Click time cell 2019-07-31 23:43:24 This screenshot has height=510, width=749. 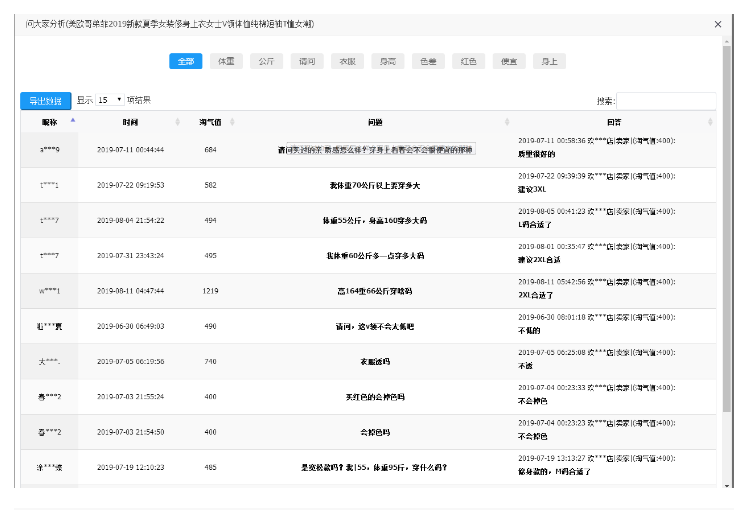(x=130, y=255)
